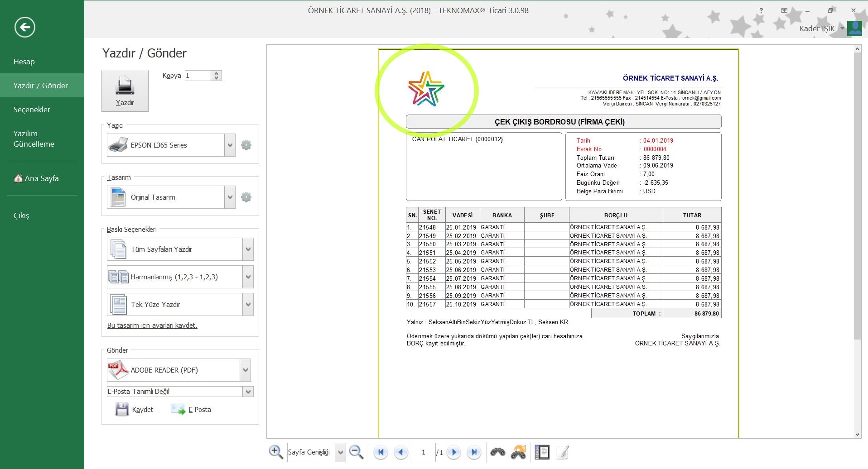Screen dimensions: 868x469
Task: Click the Bu tasarım için ayarları kaydet link
Action: pos(152,325)
